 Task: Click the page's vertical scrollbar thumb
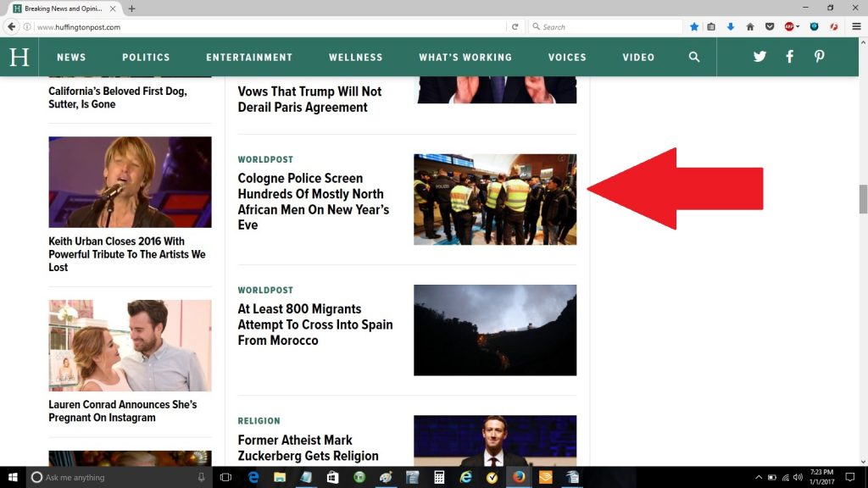(863, 199)
